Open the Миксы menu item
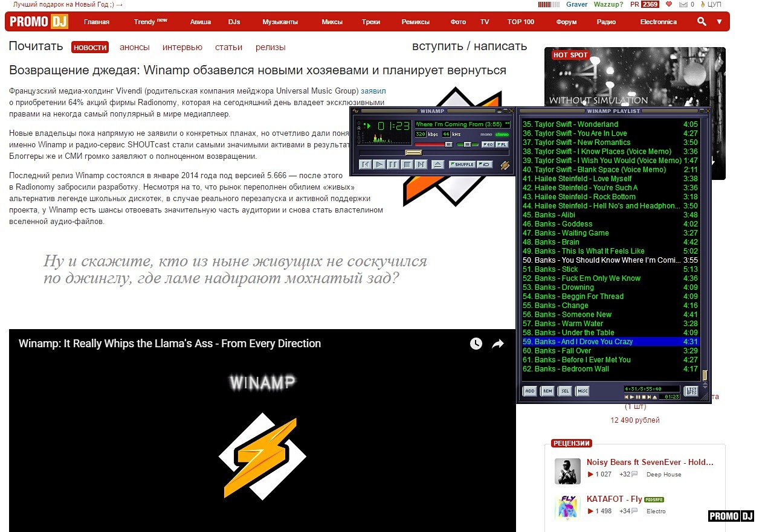765x532 pixels. [332, 22]
